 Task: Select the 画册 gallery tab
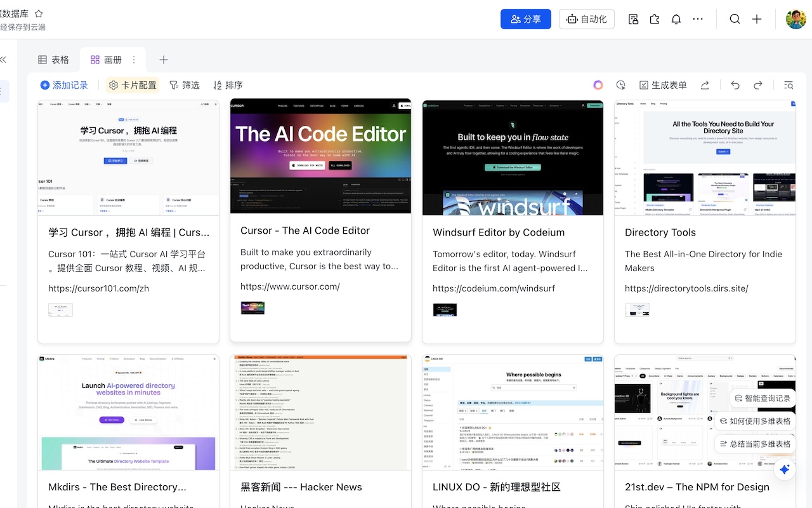(x=106, y=60)
